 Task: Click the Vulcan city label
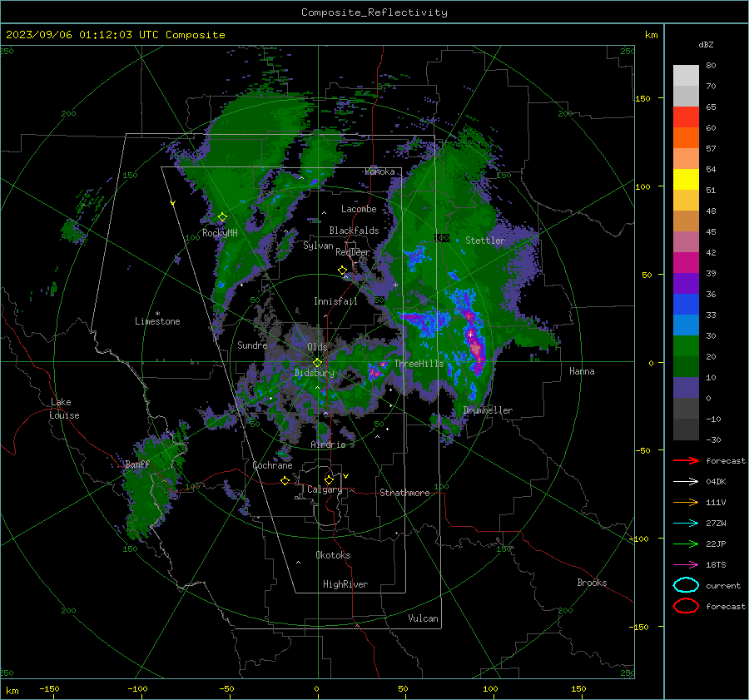coord(423,618)
